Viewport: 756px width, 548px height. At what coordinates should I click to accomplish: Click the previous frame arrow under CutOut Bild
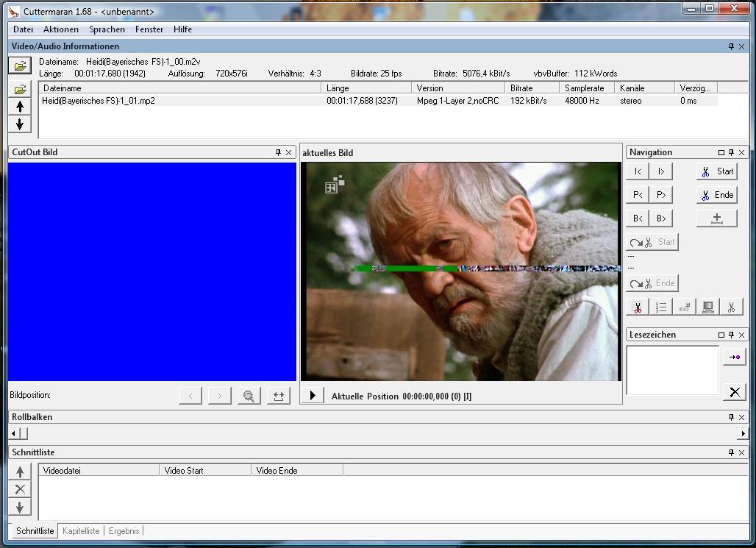190,396
